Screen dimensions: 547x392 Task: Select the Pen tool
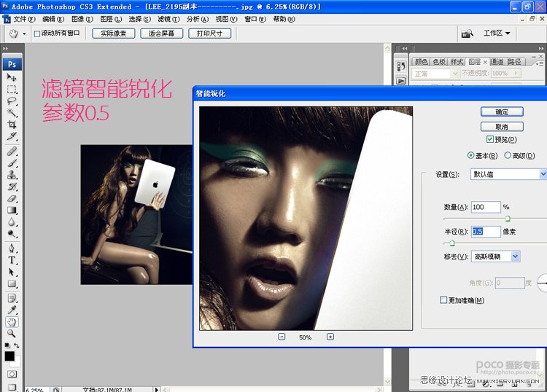(12, 248)
